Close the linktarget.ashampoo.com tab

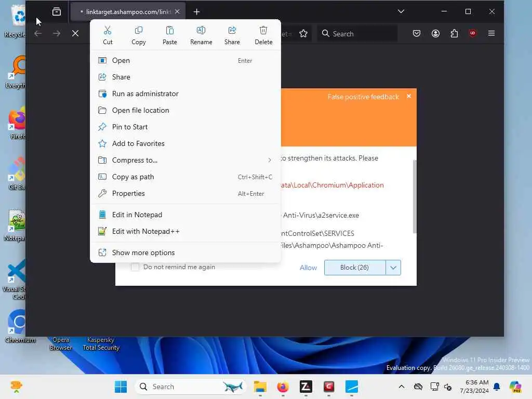click(x=177, y=11)
